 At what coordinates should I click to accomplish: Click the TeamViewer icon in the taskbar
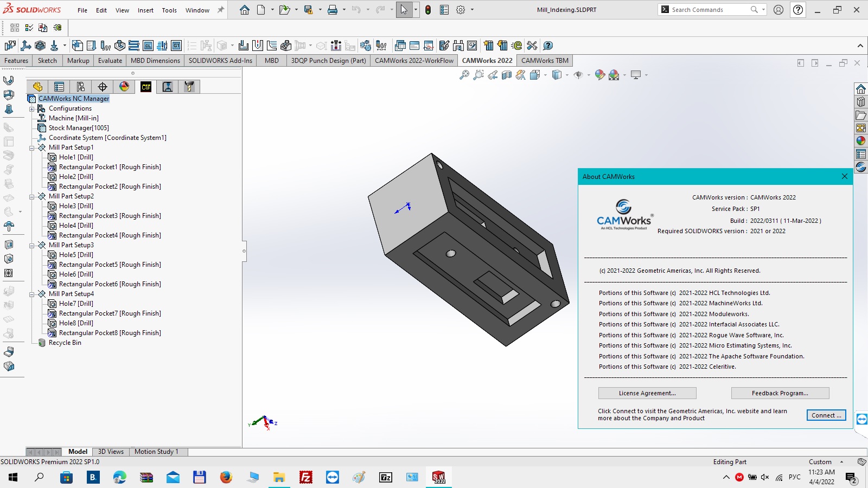[333, 477]
